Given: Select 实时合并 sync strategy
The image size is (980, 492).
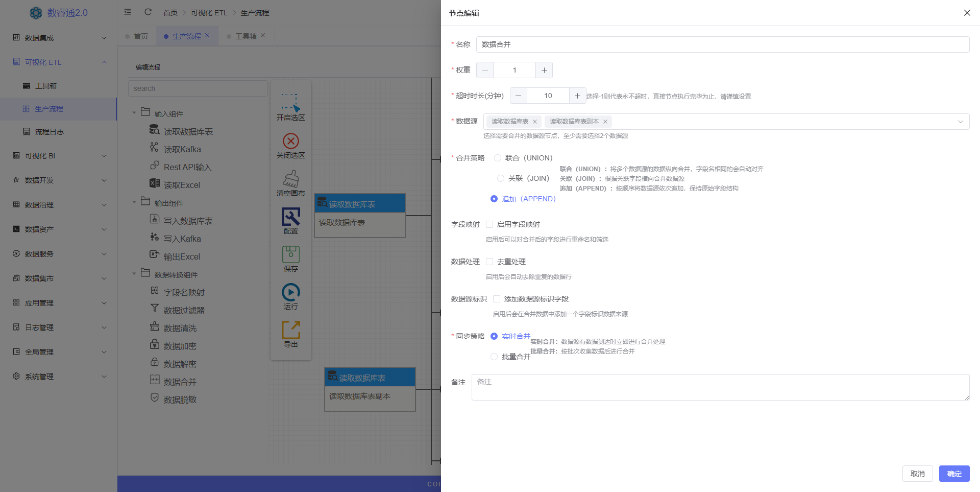Looking at the screenshot, I should coord(494,336).
